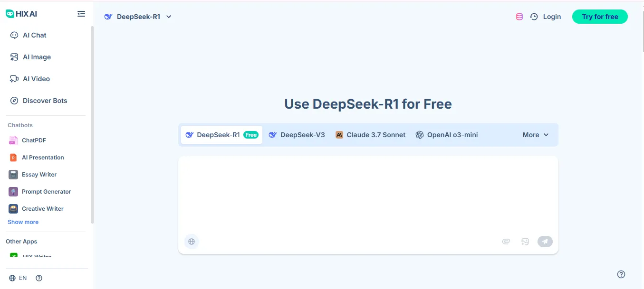The width and height of the screenshot is (644, 289).
Task: Click the Try for free button
Action: point(600,17)
